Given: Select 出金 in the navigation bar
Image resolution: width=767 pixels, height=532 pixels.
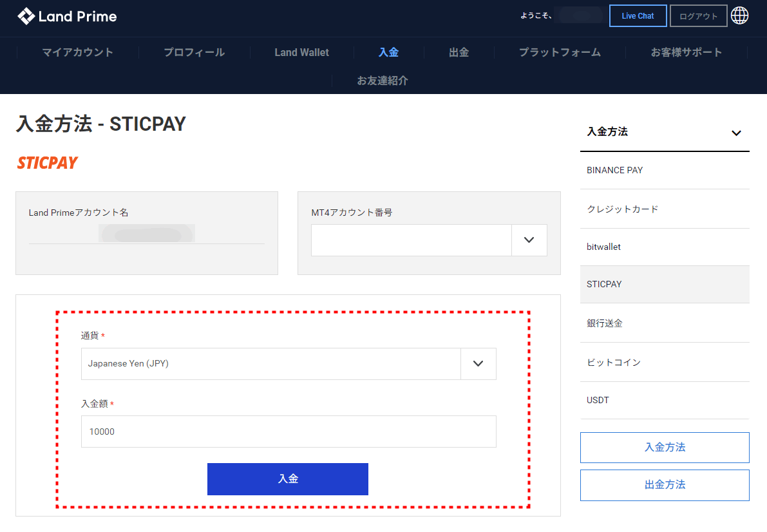Looking at the screenshot, I should pos(459,52).
